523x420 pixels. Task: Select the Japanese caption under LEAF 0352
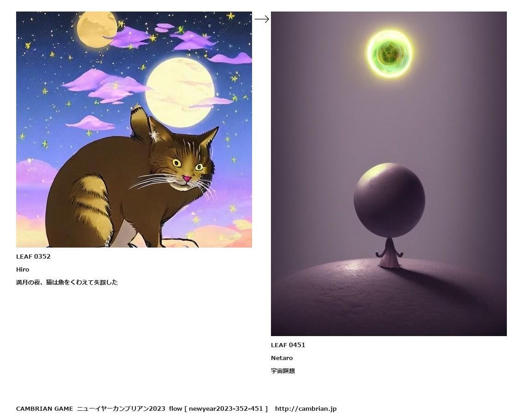click(x=67, y=283)
